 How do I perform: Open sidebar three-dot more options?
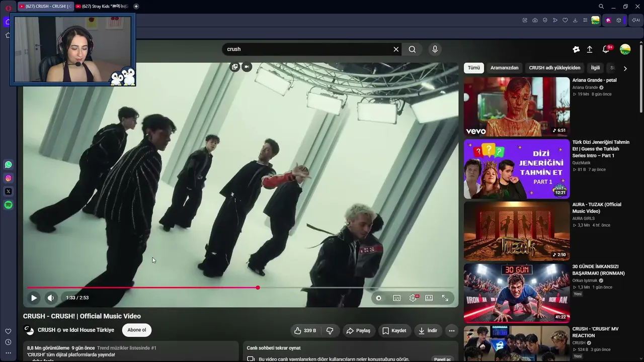tap(8, 353)
